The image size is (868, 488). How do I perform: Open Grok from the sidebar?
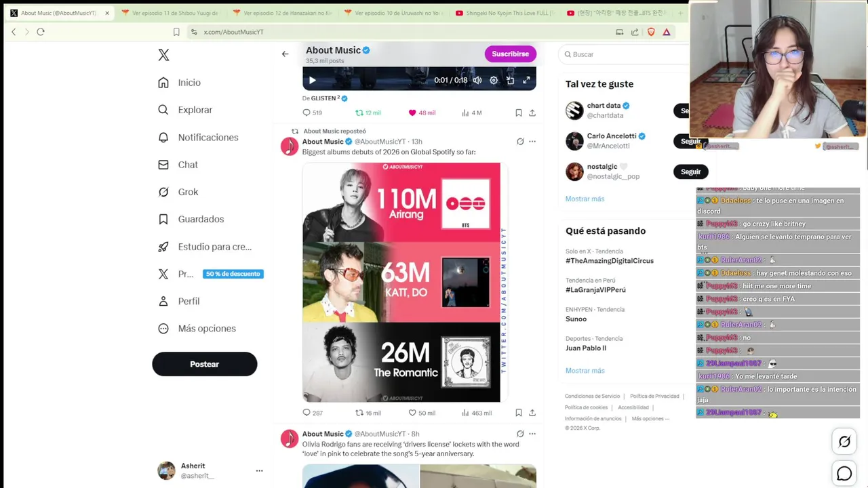[178, 192]
